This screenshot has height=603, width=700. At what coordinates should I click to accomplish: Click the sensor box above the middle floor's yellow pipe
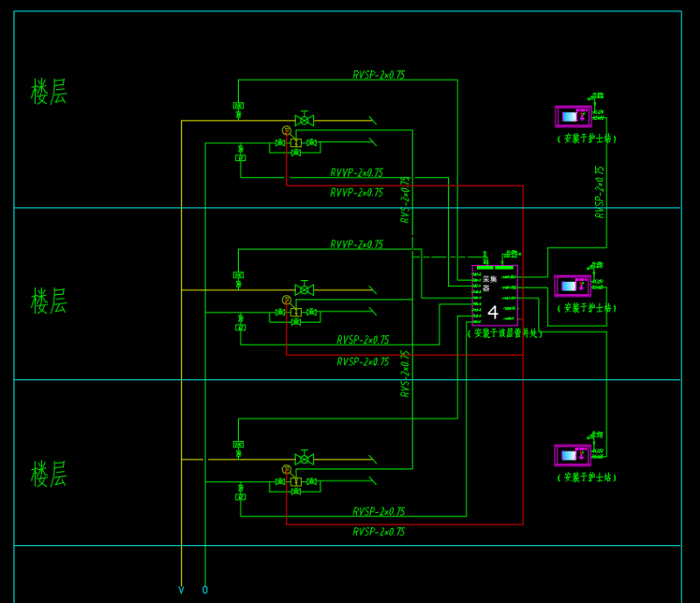[238, 275]
